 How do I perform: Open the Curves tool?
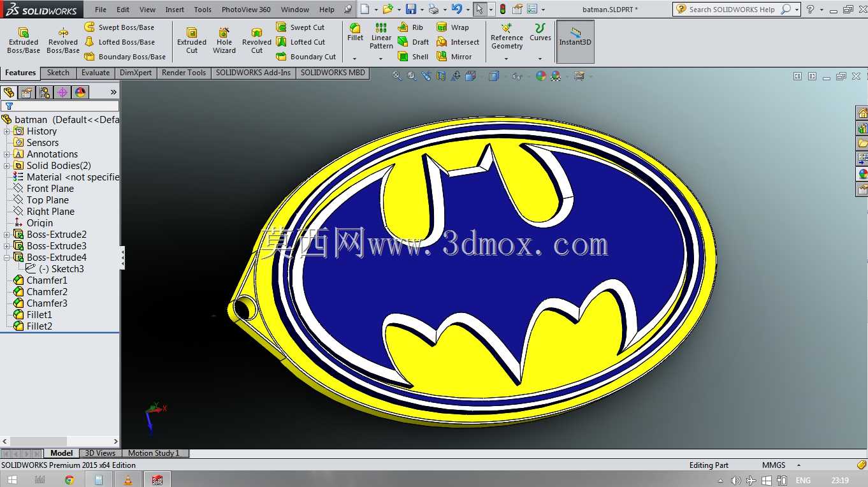point(540,33)
